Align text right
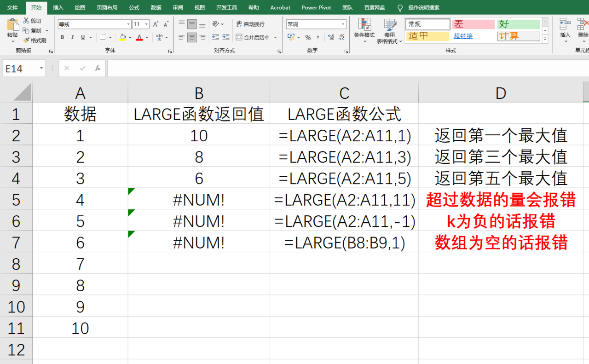The image size is (589, 364). point(202,37)
